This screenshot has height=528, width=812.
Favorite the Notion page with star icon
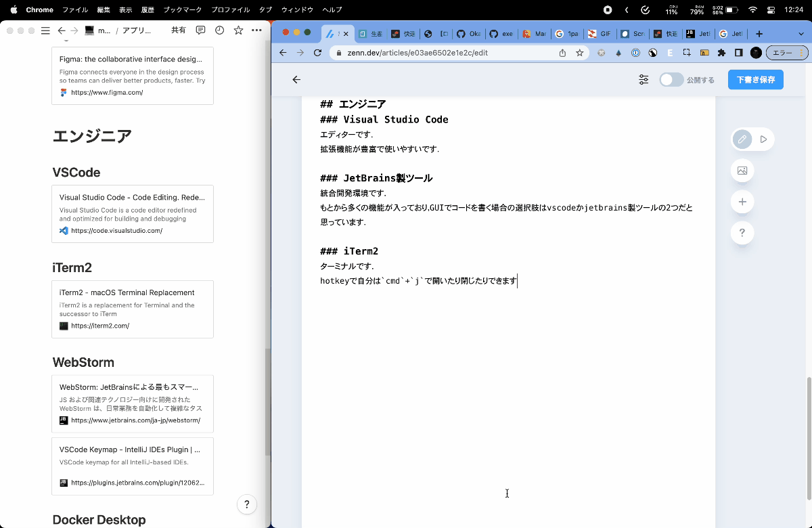point(238,30)
